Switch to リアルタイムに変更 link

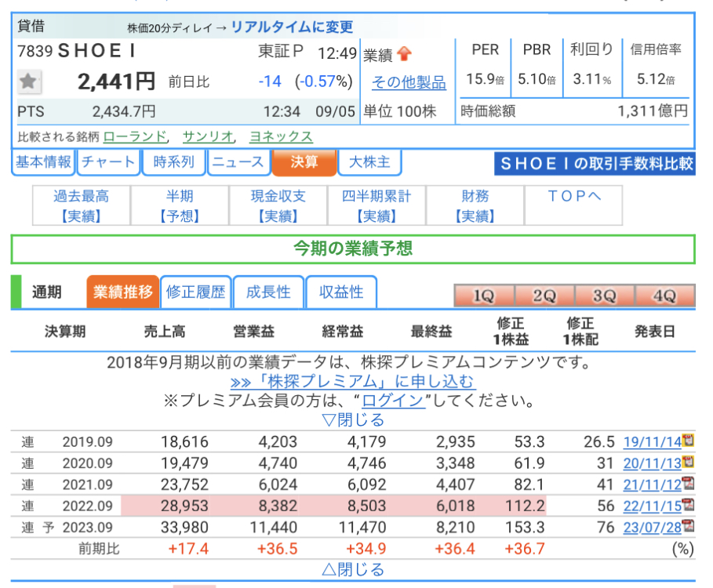click(x=292, y=27)
